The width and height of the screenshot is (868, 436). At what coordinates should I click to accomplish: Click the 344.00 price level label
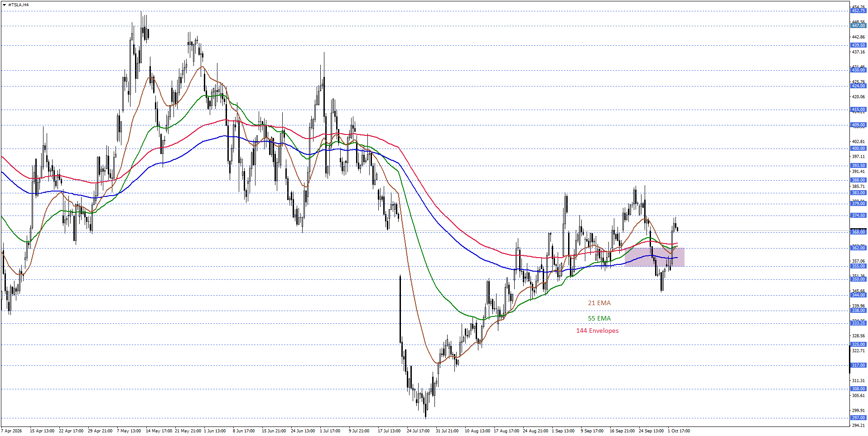858,295
